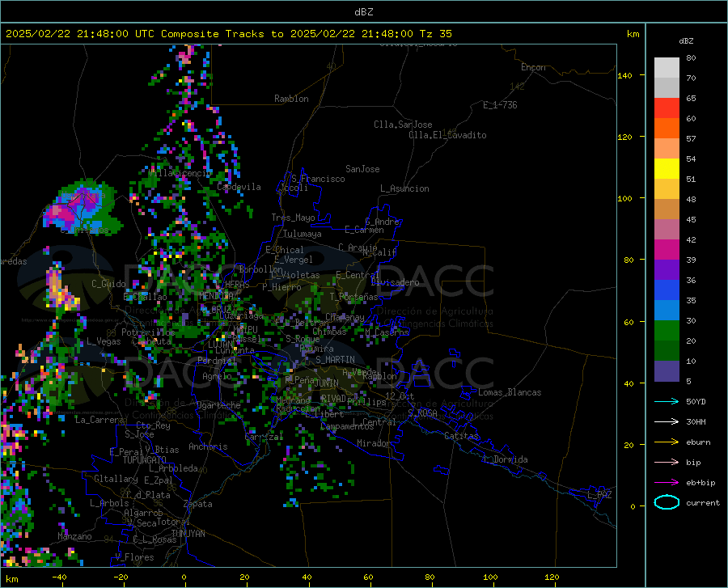728x588 pixels.
Task: Click the L_Vegas label
Action: click(x=104, y=341)
